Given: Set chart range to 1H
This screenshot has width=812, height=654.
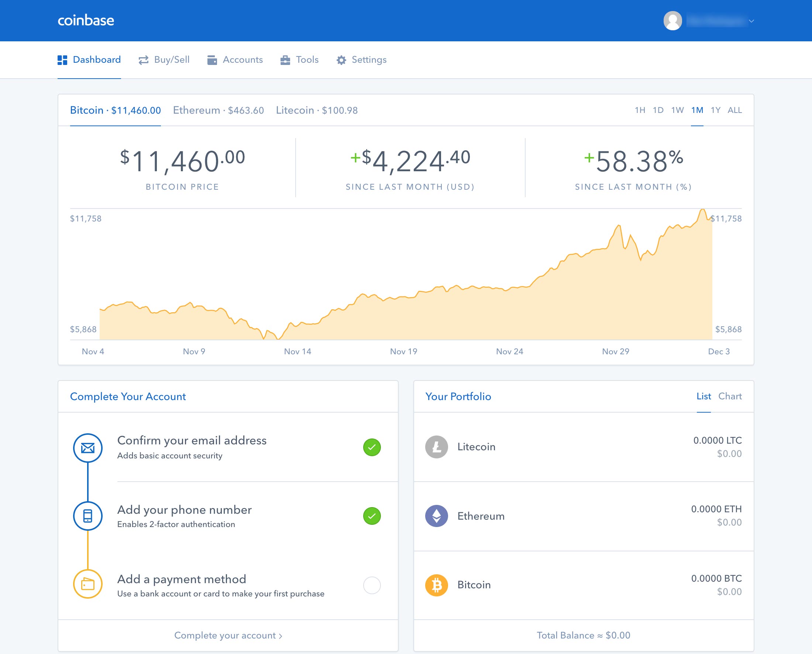Looking at the screenshot, I should coord(640,110).
